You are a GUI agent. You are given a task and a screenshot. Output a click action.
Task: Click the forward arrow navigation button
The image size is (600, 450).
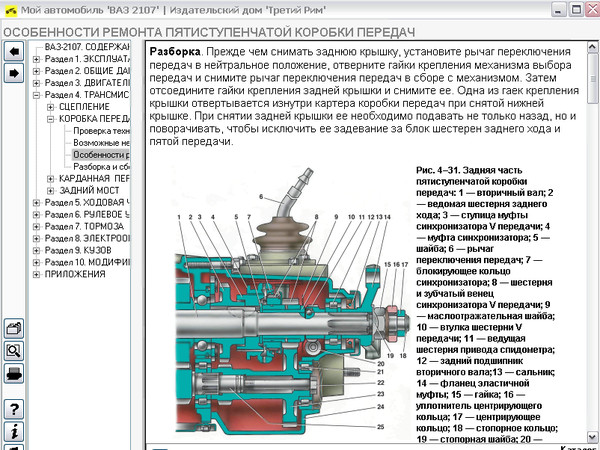pyautogui.click(x=14, y=73)
